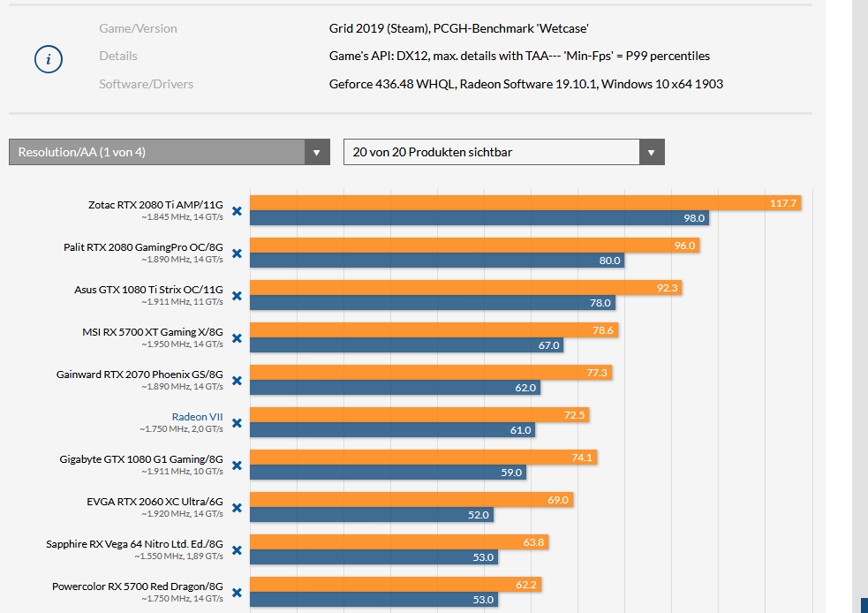Select the Radeon VII product label
This screenshot has width=868, height=613.
coord(196,416)
